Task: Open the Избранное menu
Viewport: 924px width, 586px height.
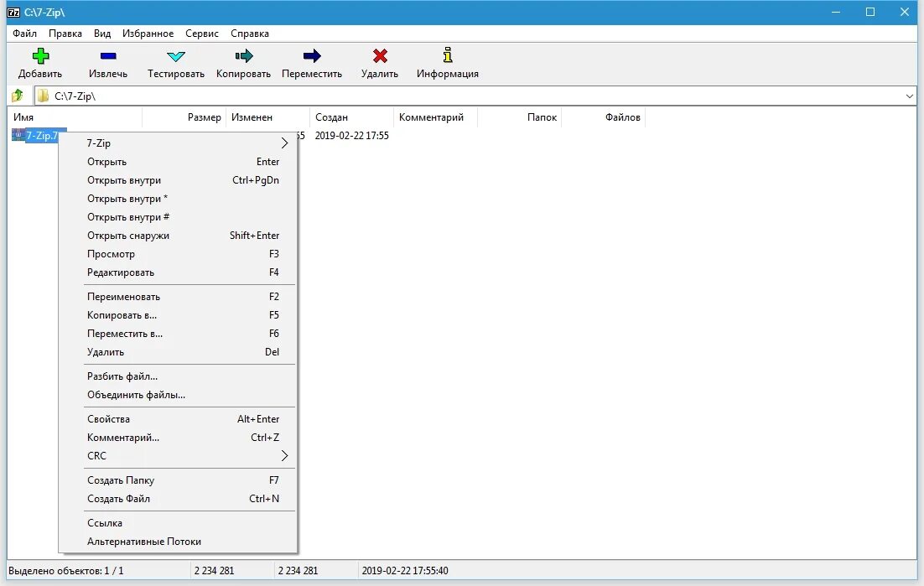Action: (148, 34)
